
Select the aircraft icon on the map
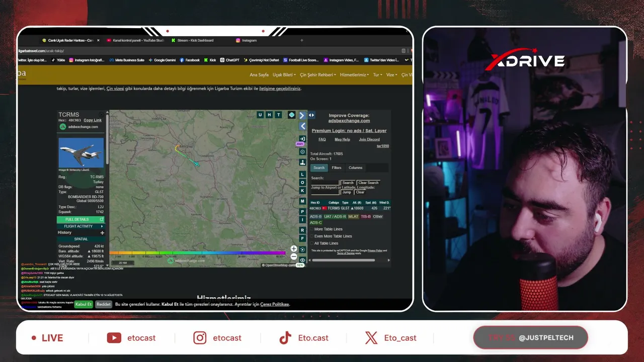coord(197,164)
